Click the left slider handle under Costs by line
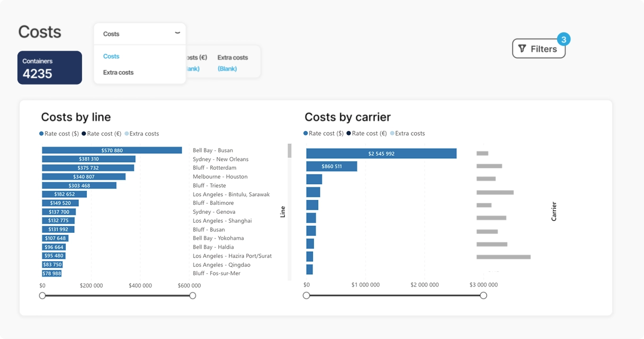 pyautogui.click(x=42, y=296)
